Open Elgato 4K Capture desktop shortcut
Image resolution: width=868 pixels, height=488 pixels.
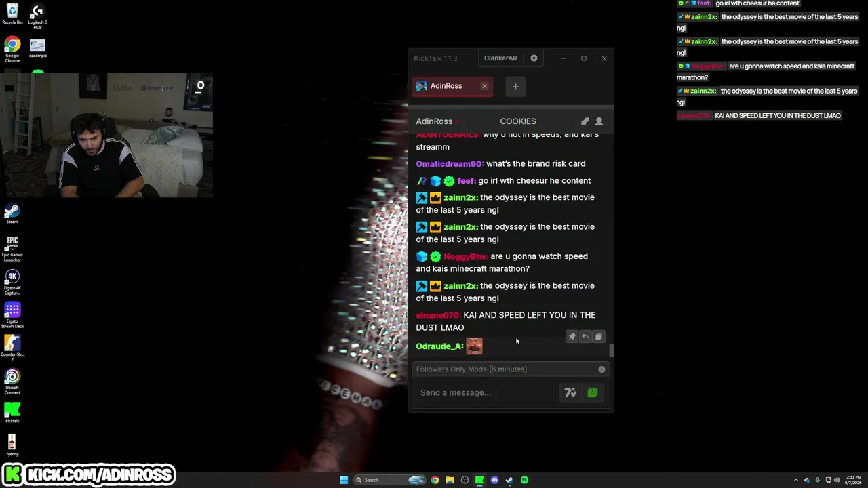(12, 282)
